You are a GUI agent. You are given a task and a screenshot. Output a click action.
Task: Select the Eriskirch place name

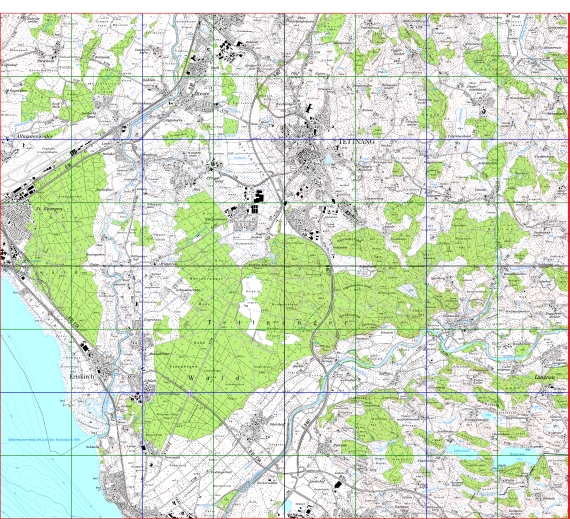point(82,377)
